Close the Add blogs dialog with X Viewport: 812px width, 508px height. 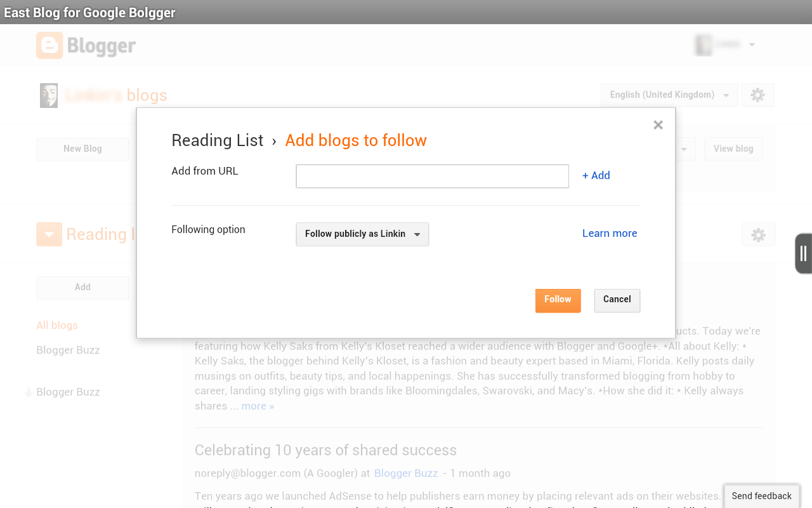tap(658, 125)
